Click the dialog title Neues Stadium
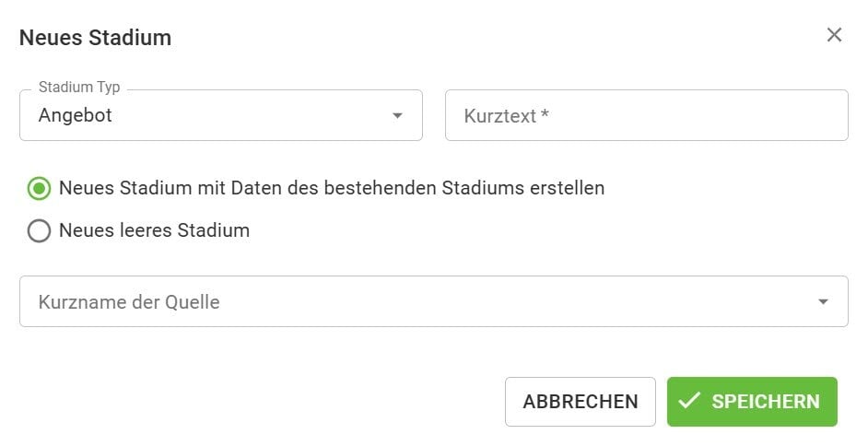The image size is (868, 446). click(x=95, y=38)
